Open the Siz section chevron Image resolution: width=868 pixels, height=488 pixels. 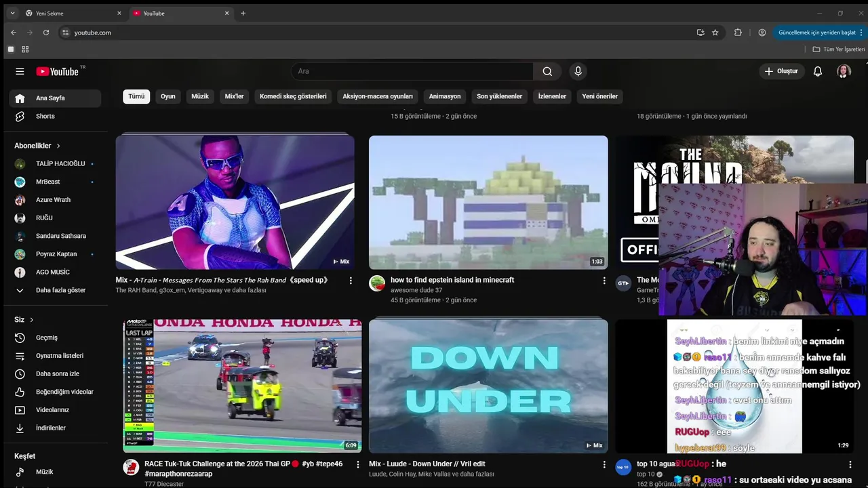(31, 320)
